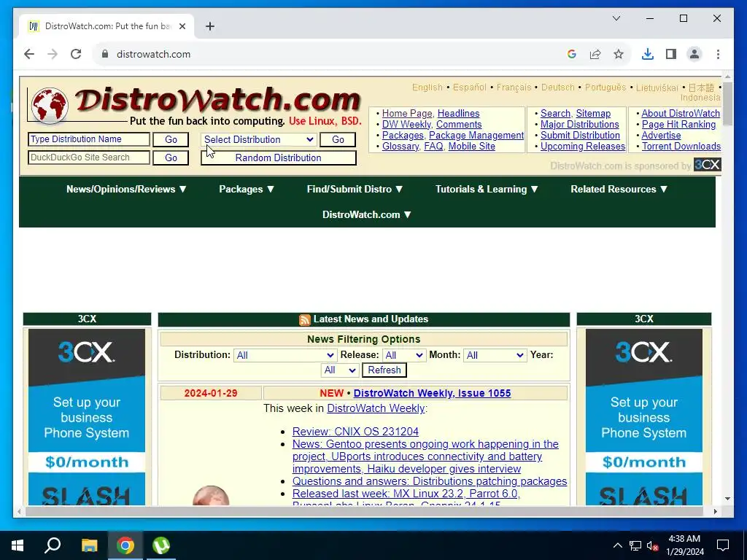Click the taskbar clock showing 4:38 AM

[684, 545]
